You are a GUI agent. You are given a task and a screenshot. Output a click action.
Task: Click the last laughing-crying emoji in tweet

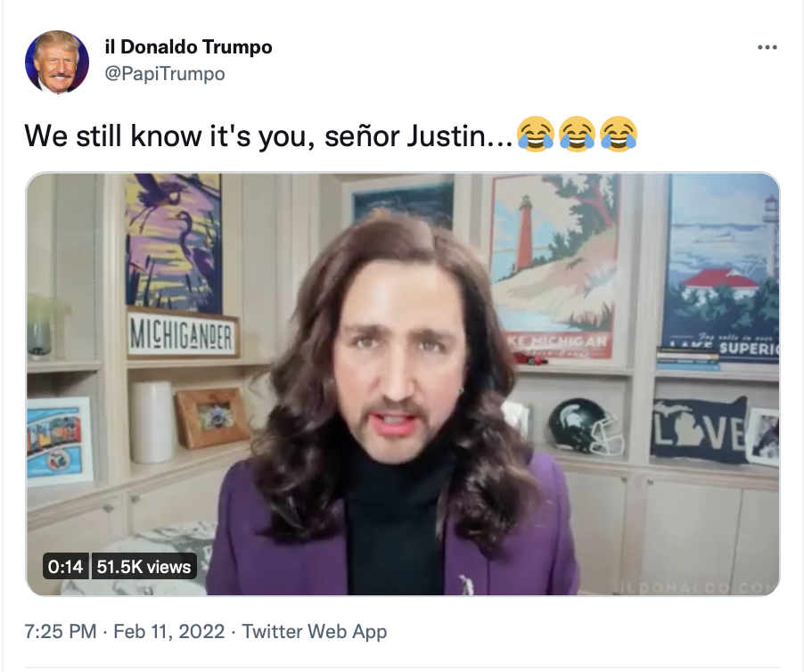click(619, 135)
